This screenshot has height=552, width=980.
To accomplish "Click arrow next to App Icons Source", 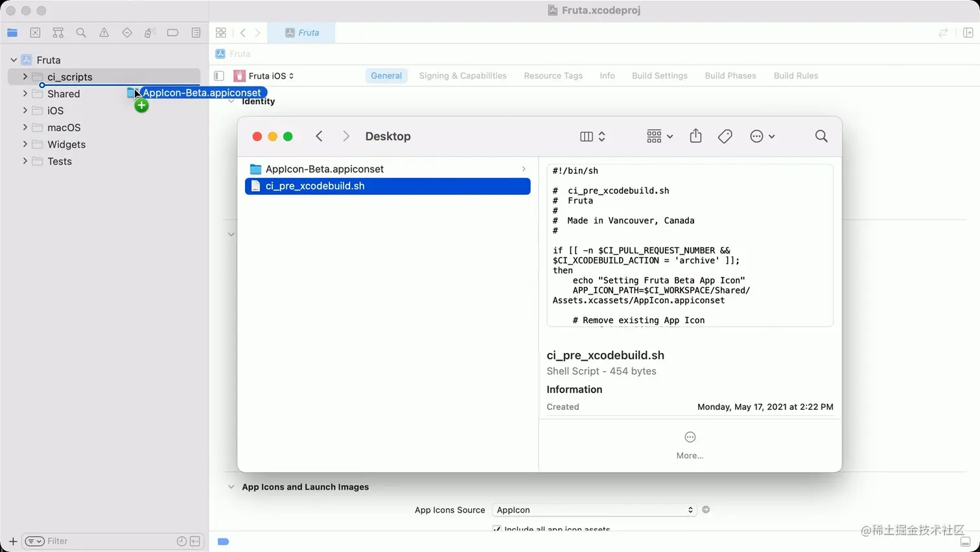I will [706, 510].
